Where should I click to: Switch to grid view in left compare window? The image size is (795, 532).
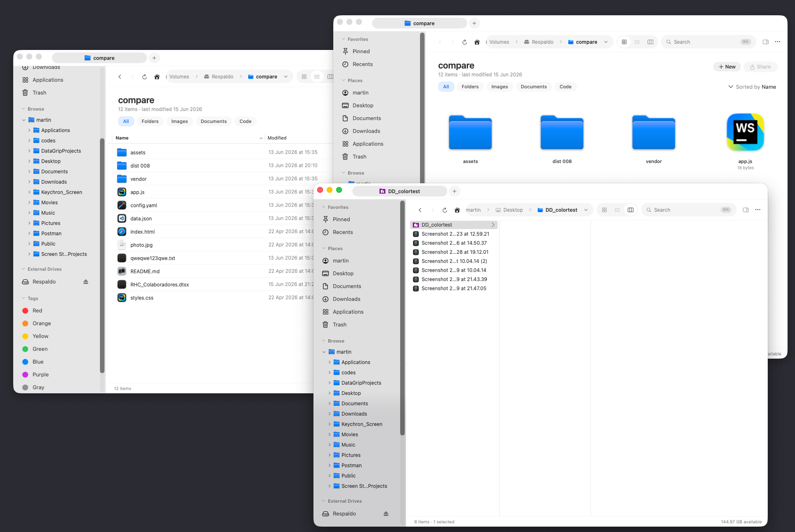pyautogui.click(x=304, y=77)
